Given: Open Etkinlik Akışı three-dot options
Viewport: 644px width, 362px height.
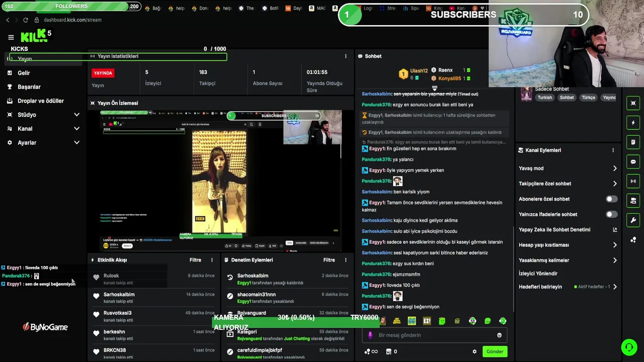Looking at the screenshot, I should 212,260.
